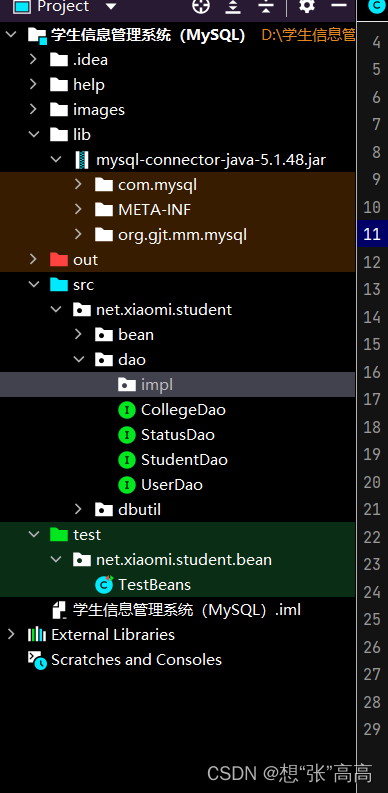Expand the External Libraries chevron
This screenshot has height=793, width=388.
[11, 634]
